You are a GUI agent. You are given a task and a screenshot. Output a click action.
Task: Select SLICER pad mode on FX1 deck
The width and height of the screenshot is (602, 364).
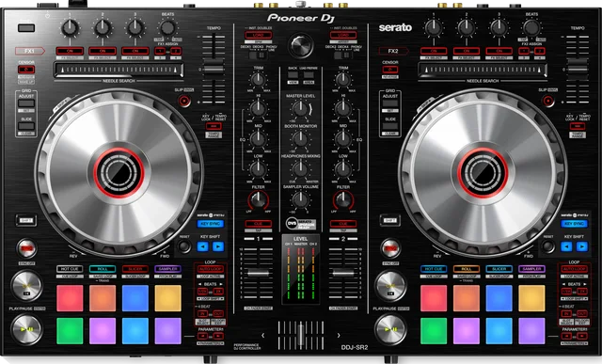[135, 269]
